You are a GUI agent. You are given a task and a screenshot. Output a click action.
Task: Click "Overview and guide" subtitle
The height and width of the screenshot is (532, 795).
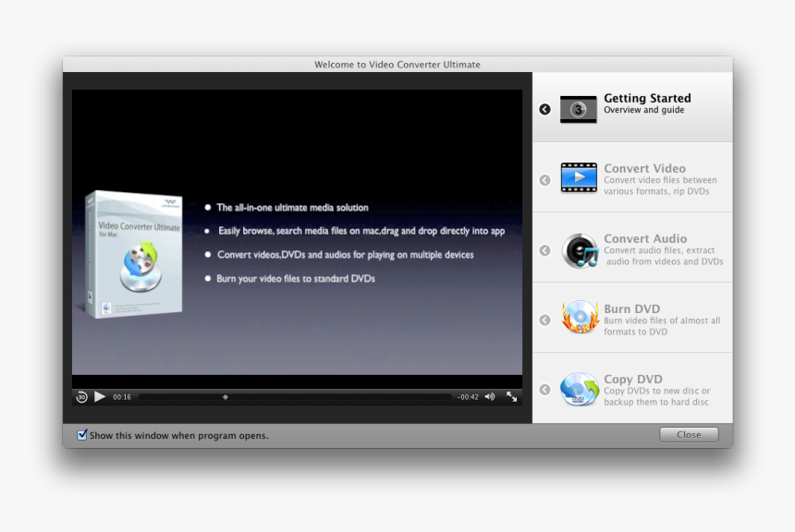point(643,110)
